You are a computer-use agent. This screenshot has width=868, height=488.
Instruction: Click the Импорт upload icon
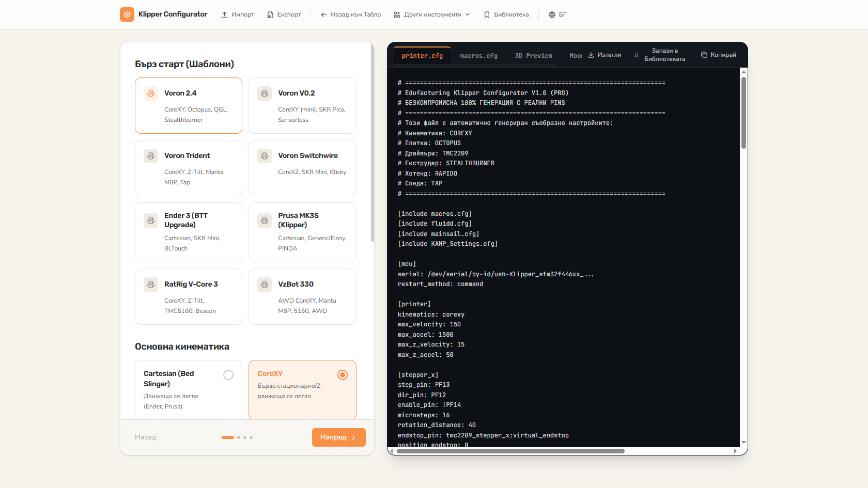[224, 15]
